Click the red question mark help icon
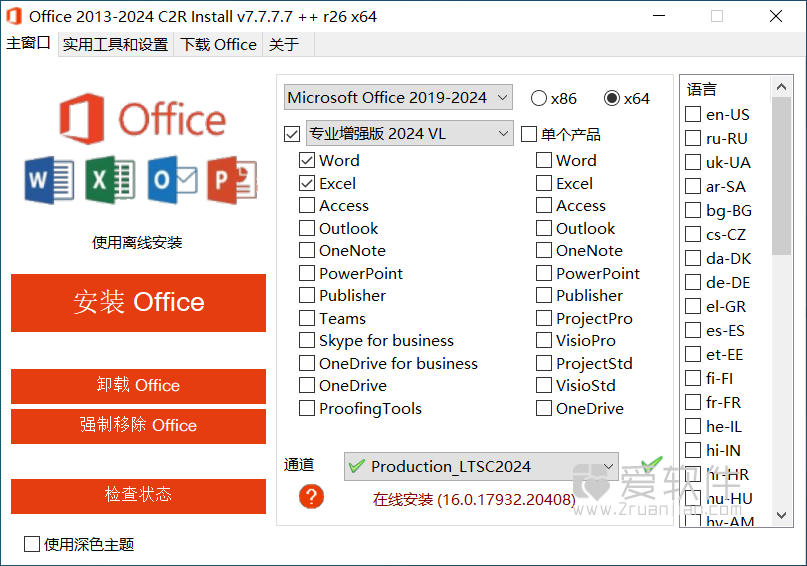The height and width of the screenshot is (566, 807). (x=311, y=497)
